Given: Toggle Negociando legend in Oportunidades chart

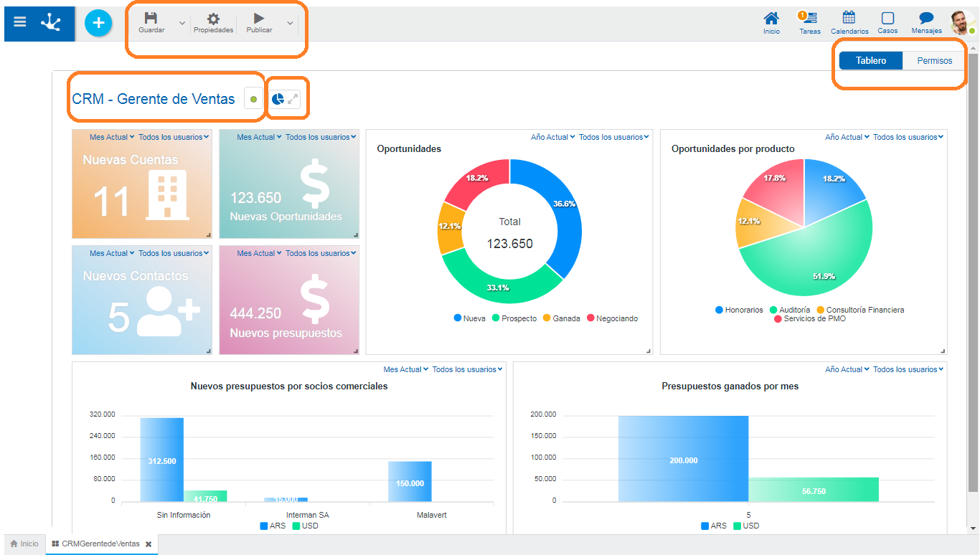Looking at the screenshot, I should (612, 318).
